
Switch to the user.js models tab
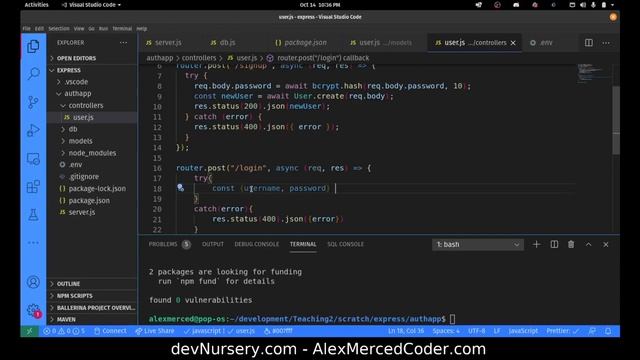point(381,42)
